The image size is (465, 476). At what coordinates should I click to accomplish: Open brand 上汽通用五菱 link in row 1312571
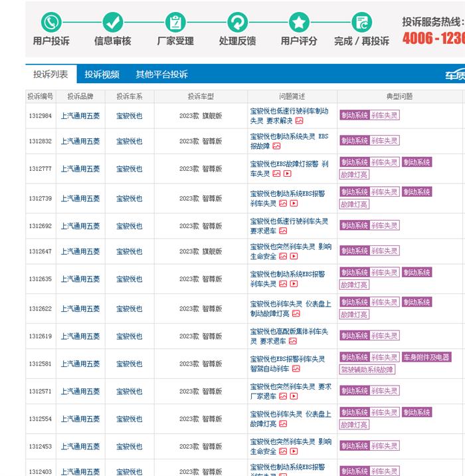[x=80, y=392]
